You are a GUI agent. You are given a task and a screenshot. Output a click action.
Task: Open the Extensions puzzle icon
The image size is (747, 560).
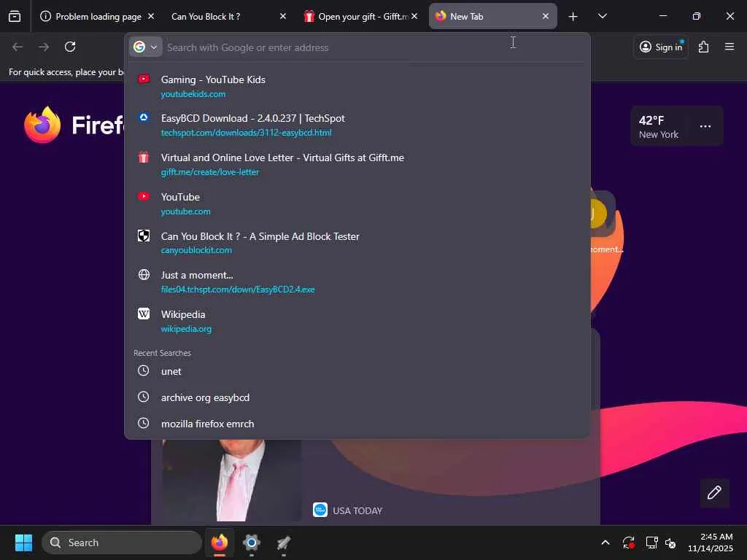[x=704, y=47]
